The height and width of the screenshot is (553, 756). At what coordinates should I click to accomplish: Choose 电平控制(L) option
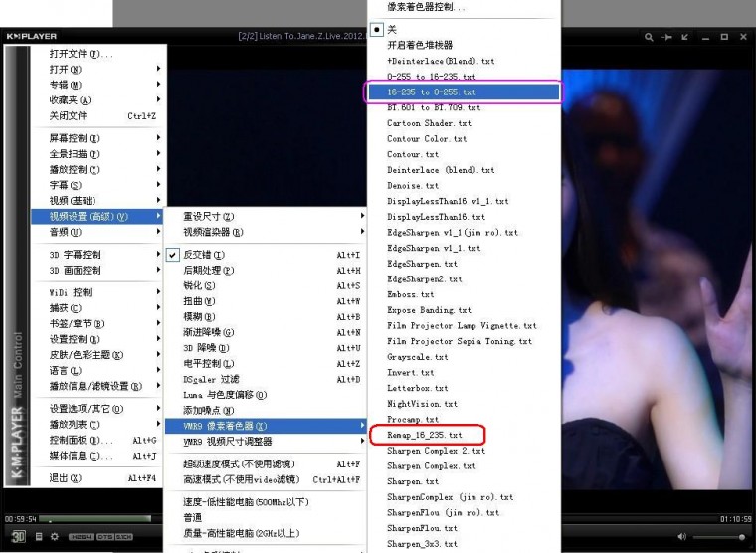point(266,363)
